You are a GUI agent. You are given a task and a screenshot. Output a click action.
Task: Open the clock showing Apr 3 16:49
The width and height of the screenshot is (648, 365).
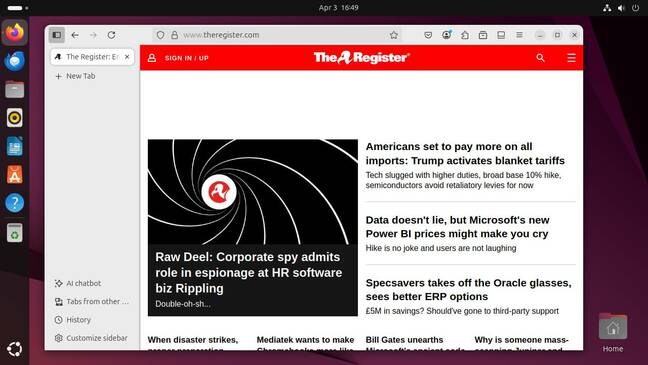coord(338,8)
